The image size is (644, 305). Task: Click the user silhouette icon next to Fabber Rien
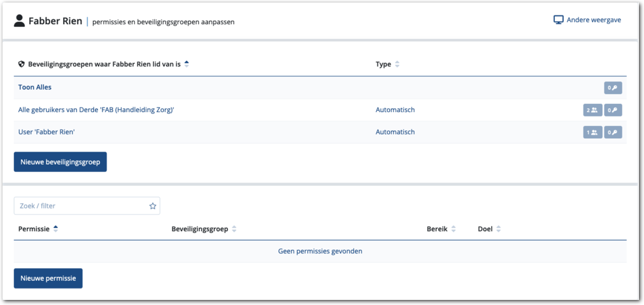coord(20,21)
